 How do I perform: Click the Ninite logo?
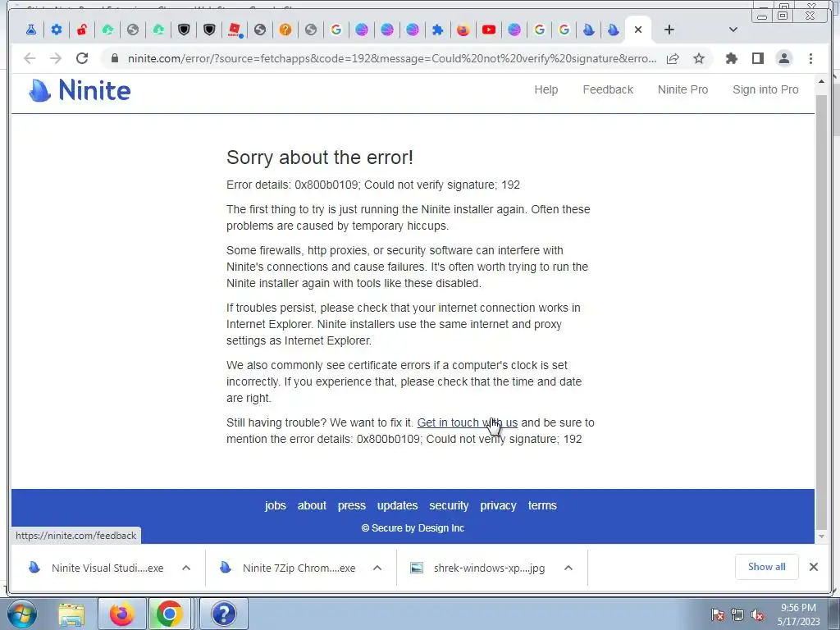tap(80, 90)
